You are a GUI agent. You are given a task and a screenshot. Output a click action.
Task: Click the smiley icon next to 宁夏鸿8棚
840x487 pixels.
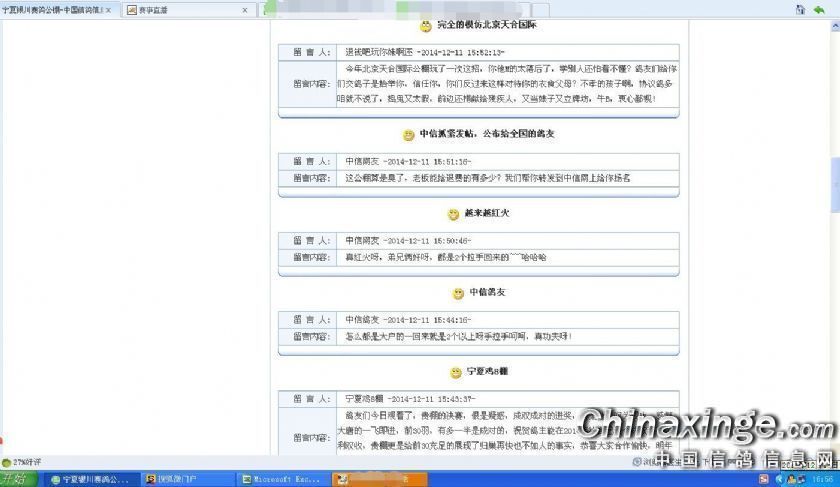point(455,372)
